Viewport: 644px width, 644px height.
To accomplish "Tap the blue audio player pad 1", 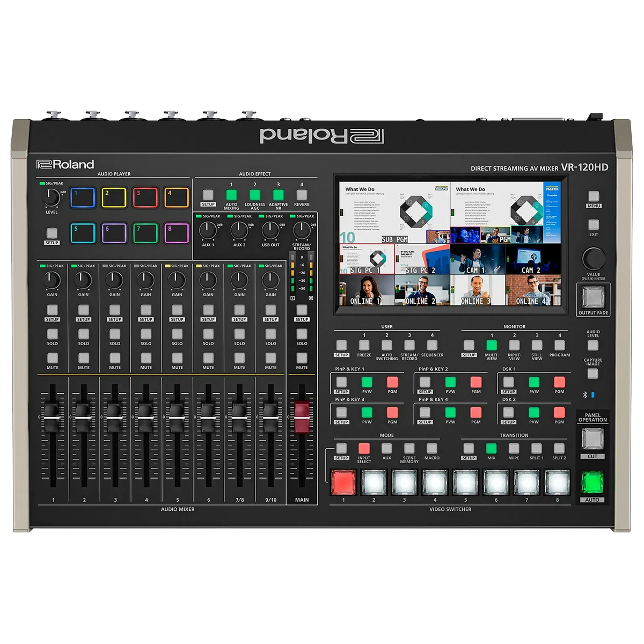I will click(x=82, y=197).
